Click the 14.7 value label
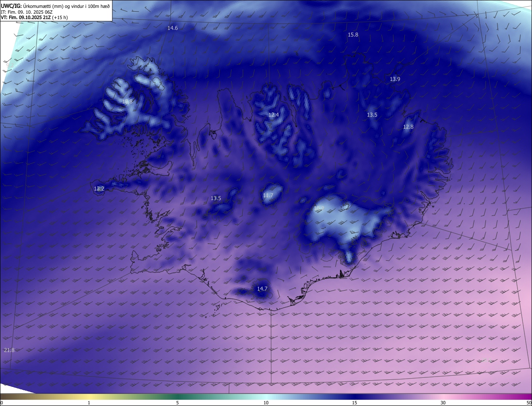This screenshot has height=406, width=532. coord(262,289)
